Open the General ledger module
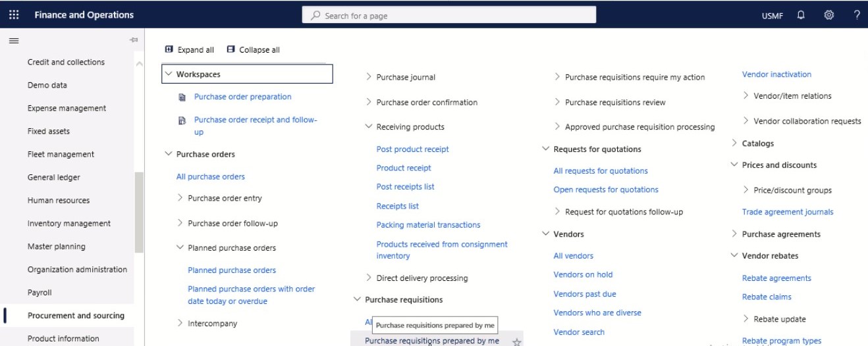Screen dimensions: 868x346 [x=55, y=177]
